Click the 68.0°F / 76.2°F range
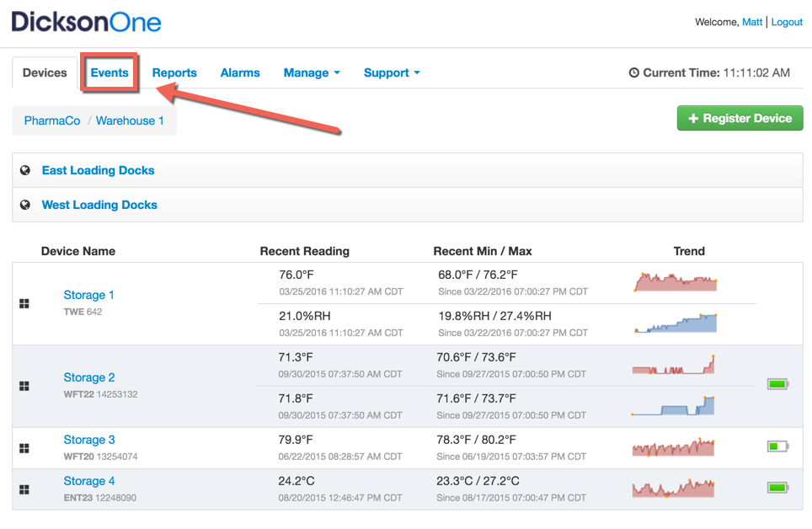 [478, 275]
